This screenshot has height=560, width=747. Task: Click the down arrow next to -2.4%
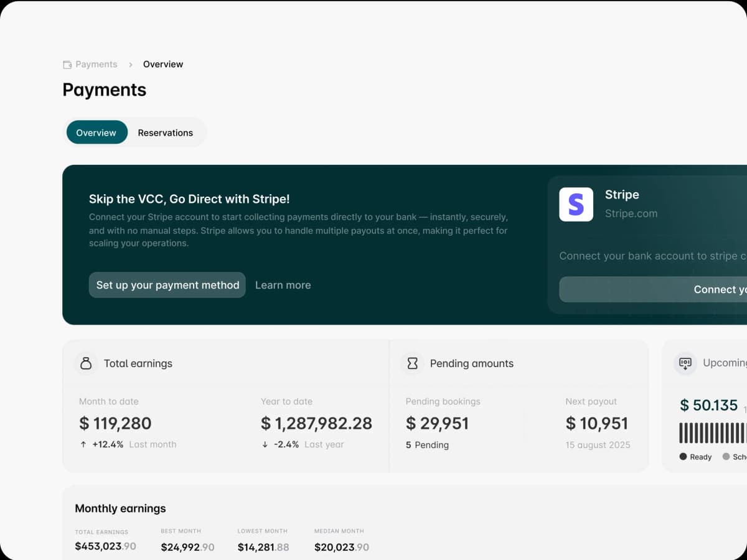click(265, 444)
